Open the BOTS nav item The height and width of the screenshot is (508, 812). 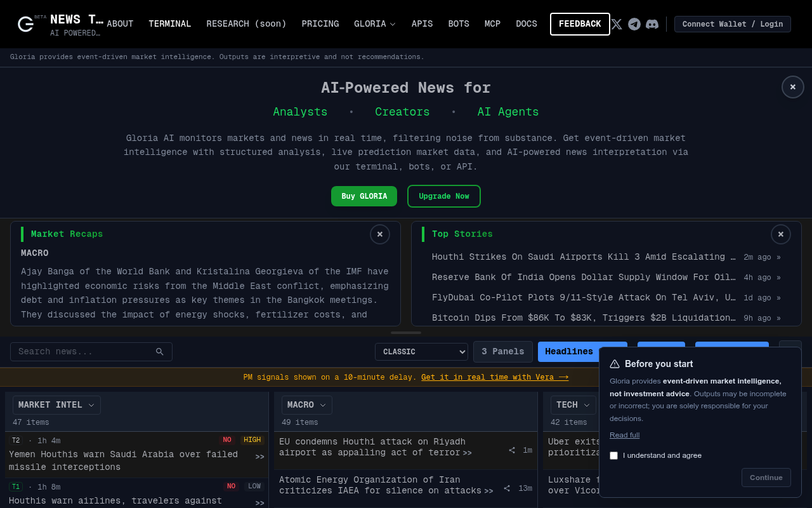pos(459,24)
